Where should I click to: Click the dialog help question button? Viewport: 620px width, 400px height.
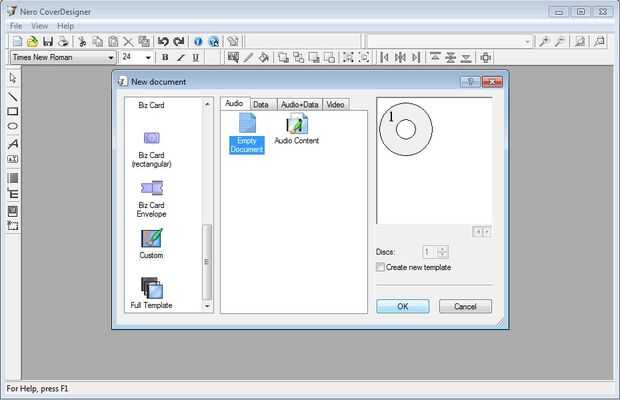click(x=471, y=82)
